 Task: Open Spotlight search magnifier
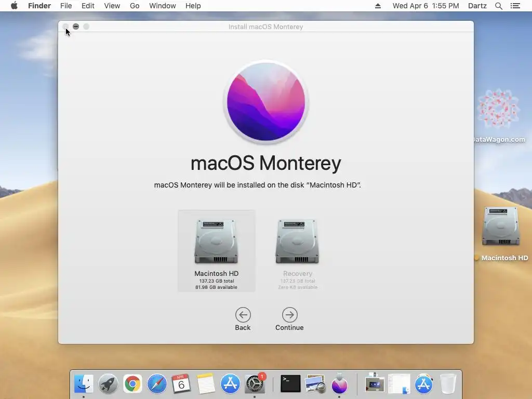498,6
